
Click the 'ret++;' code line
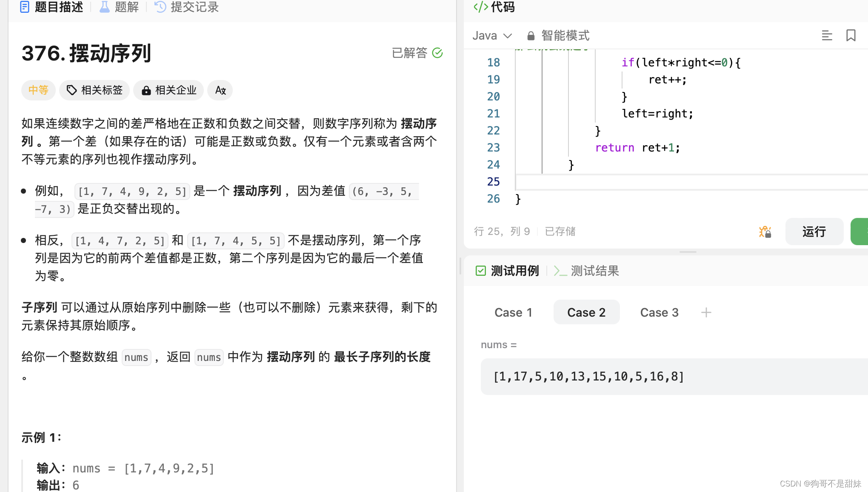pos(667,80)
